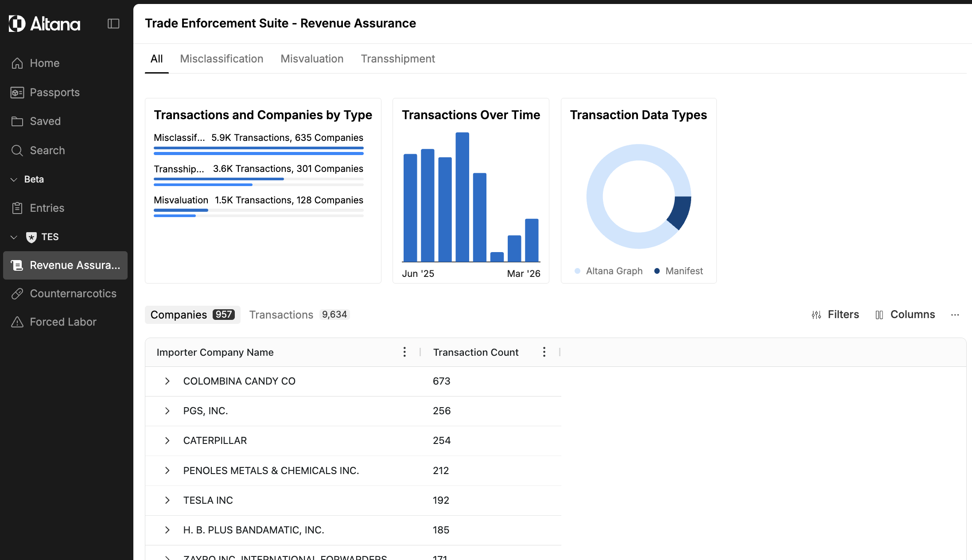Click the Misclassification progress bar

pyautogui.click(x=259, y=151)
